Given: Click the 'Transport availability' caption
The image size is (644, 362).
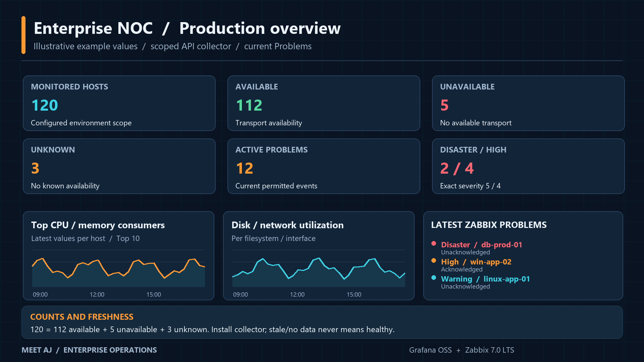Looking at the screenshot, I should pos(269,123).
